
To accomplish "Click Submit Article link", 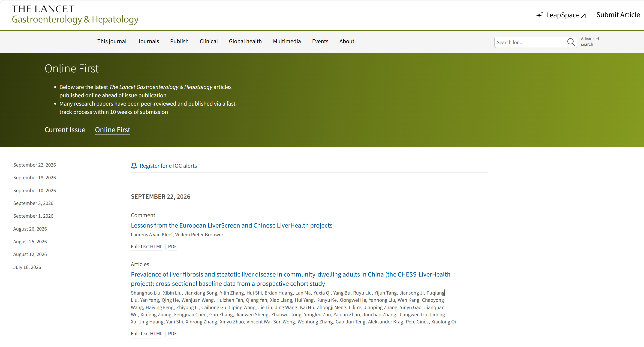I will [x=618, y=15].
